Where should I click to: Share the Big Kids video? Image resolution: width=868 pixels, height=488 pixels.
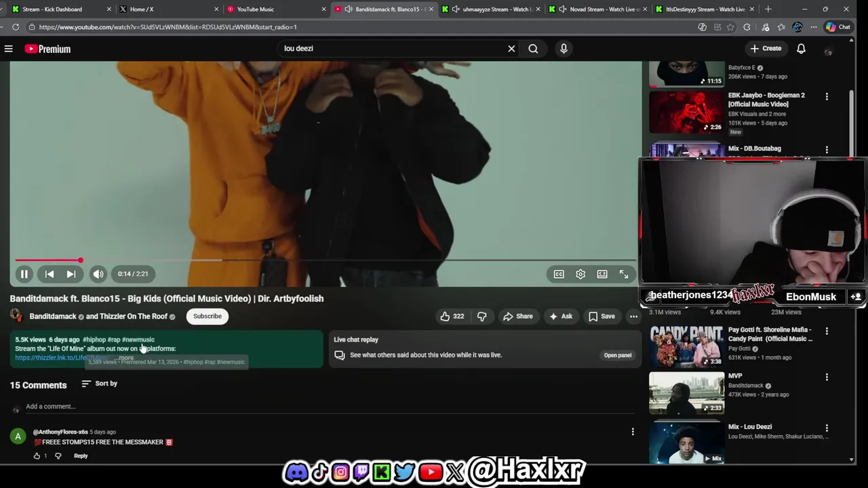click(x=517, y=317)
